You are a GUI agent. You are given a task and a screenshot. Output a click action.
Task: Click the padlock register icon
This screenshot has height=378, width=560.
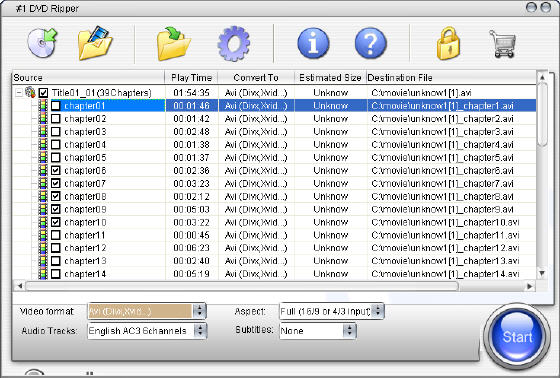(448, 44)
